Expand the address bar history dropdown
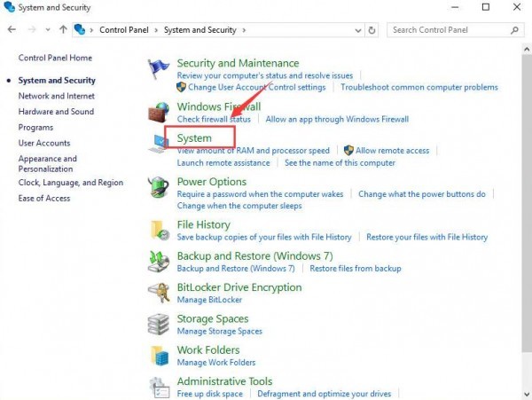 358,30
